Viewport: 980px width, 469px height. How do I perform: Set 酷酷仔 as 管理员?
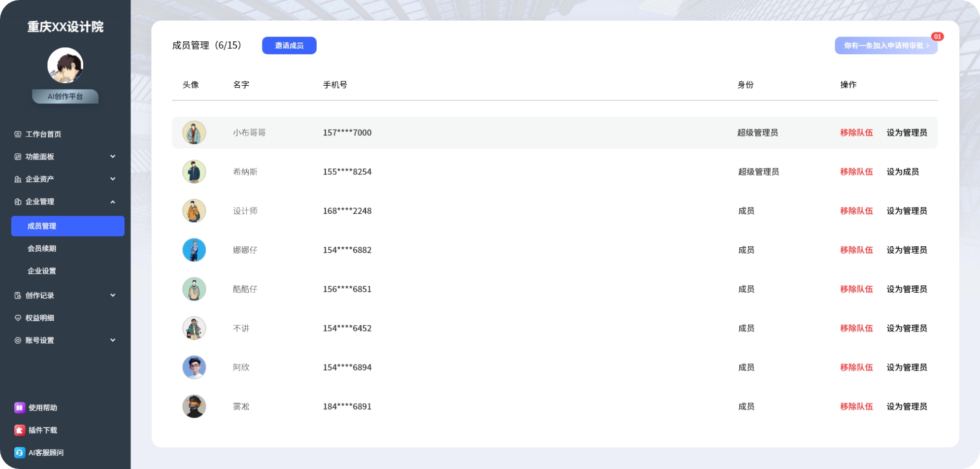(907, 289)
